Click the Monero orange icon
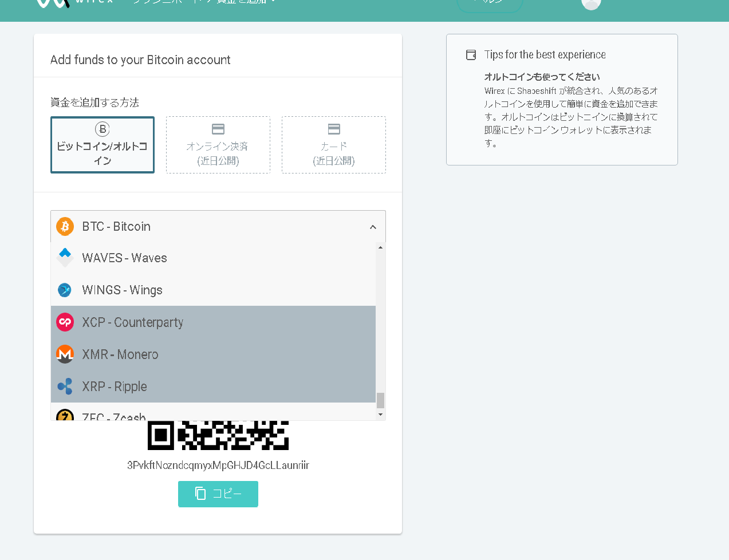 (x=65, y=354)
